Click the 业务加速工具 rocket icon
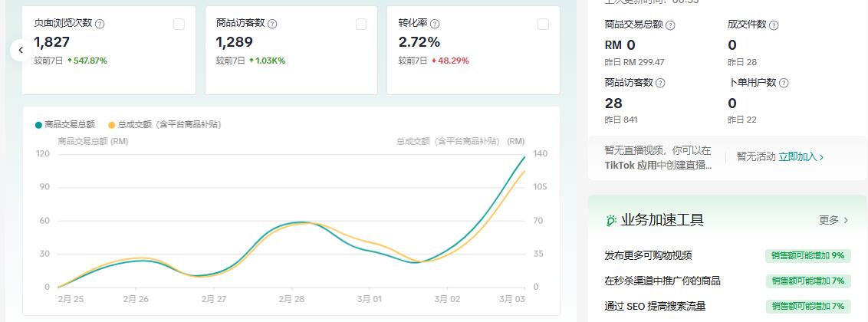 point(611,220)
